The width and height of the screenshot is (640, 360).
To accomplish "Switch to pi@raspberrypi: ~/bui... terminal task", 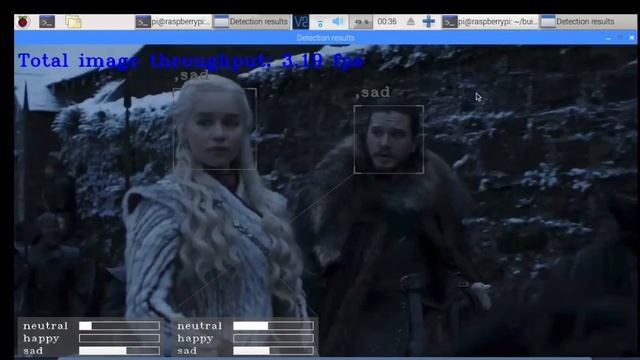I will click(490, 22).
